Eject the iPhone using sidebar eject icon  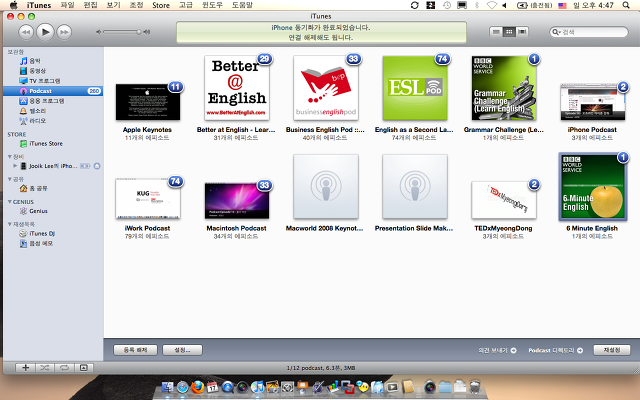tap(97, 166)
